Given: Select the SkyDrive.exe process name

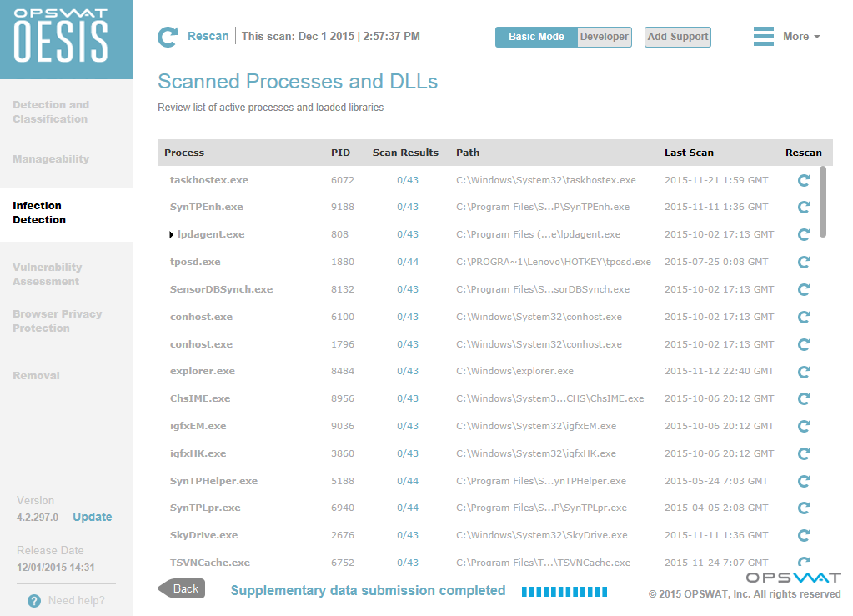Looking at the screenshot, I should (204, 535).
